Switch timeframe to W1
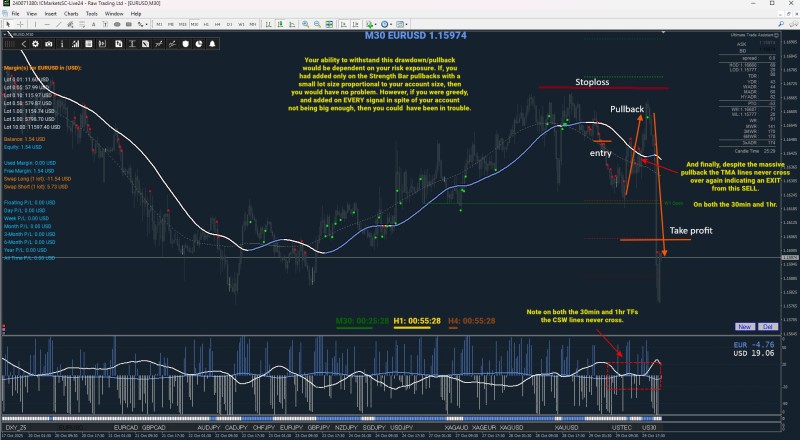800x440 pixels. coord(241,24)
